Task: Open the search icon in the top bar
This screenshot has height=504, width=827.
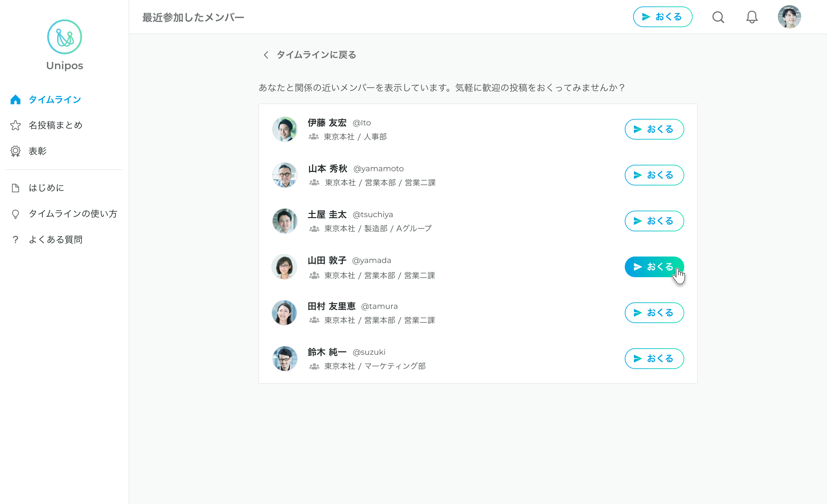Action: tap(718, 16)
